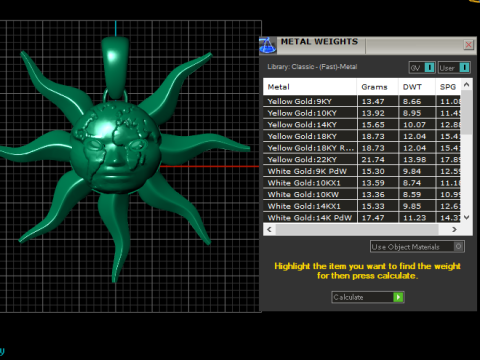Click the Calculate button
This screenshot has width=480, height=360.
[368, 297]
